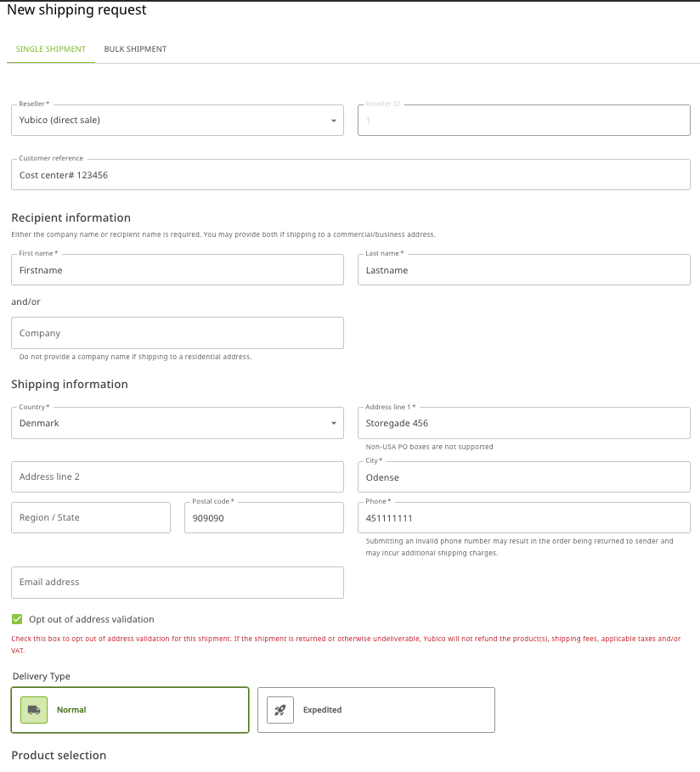Screen dimensions: 700x772
Task: Edit the First name field
Action: coord(177,270)
